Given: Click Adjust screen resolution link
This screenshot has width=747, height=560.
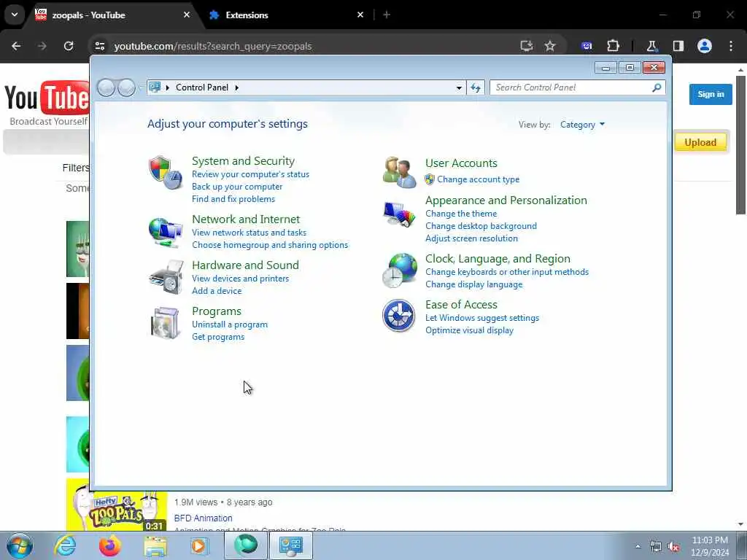Looking at the screenshot, I should [x=471, y=238].
